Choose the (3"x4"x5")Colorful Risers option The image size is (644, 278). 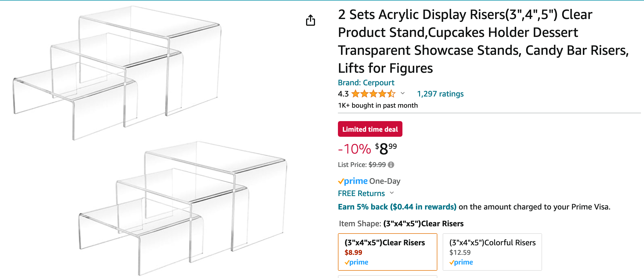click(x=492, y=252)
